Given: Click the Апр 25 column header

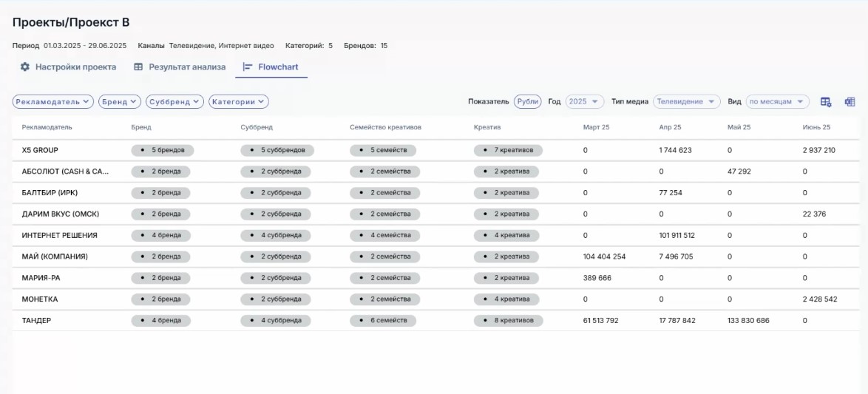Looking at the screenshot, I should (x=671, y=127).
